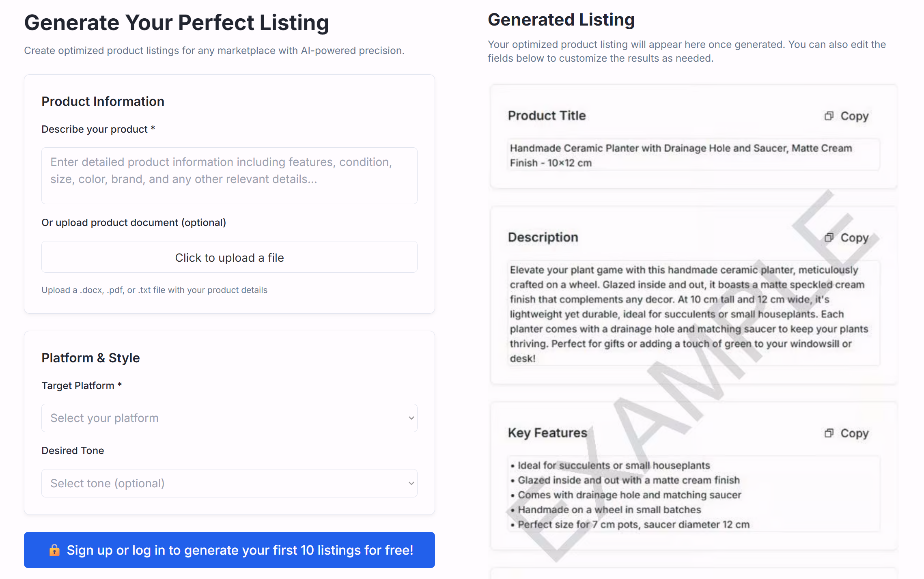This screenshot has width=924, height=579.
Task: Click to upload a file button
Action: pos(229,257)
